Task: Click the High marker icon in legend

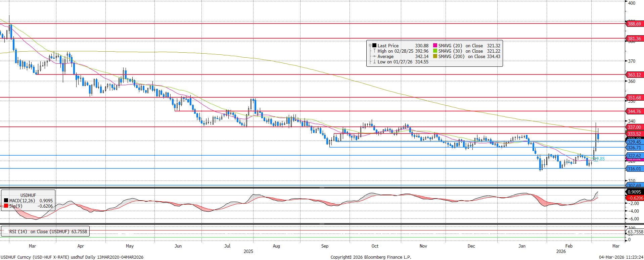Action: click(x=374, y=51)
